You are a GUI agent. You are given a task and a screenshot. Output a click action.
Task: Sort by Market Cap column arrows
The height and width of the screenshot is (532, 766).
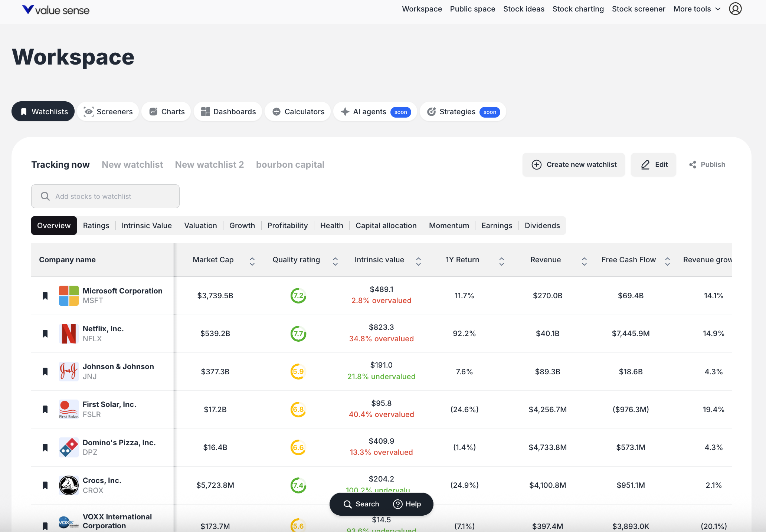pos(252,262)
